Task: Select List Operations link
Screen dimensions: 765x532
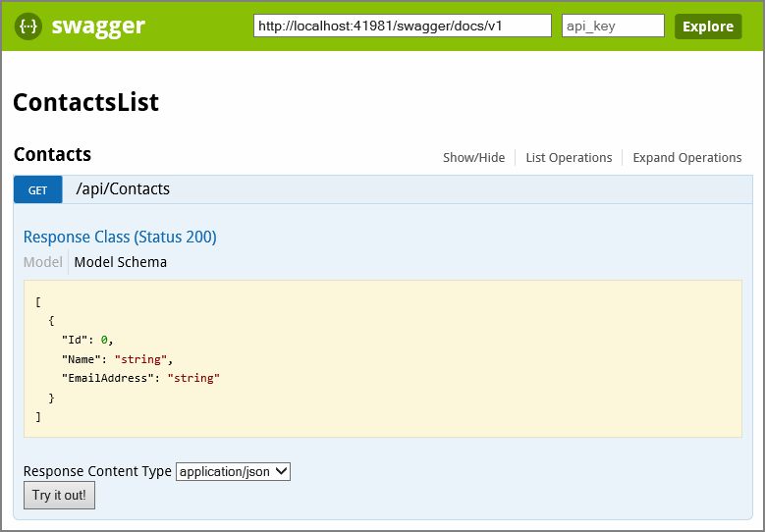Action: (x=569, y=157)
